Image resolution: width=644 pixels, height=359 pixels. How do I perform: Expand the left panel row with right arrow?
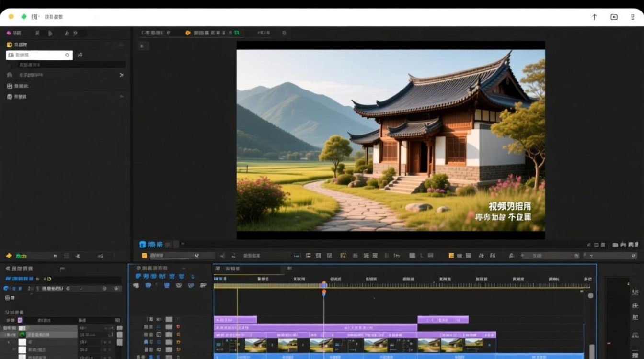click(121, 75)
